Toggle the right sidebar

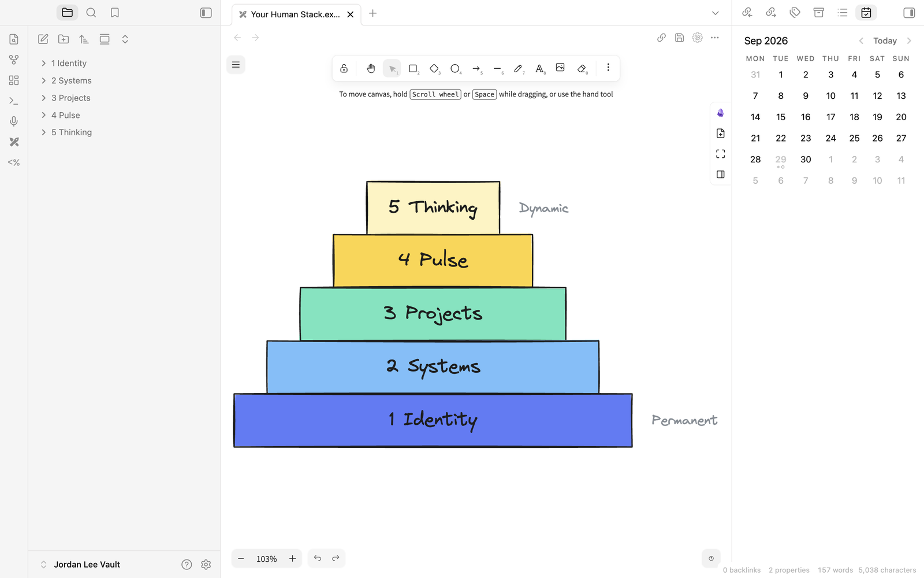(909, 13)
